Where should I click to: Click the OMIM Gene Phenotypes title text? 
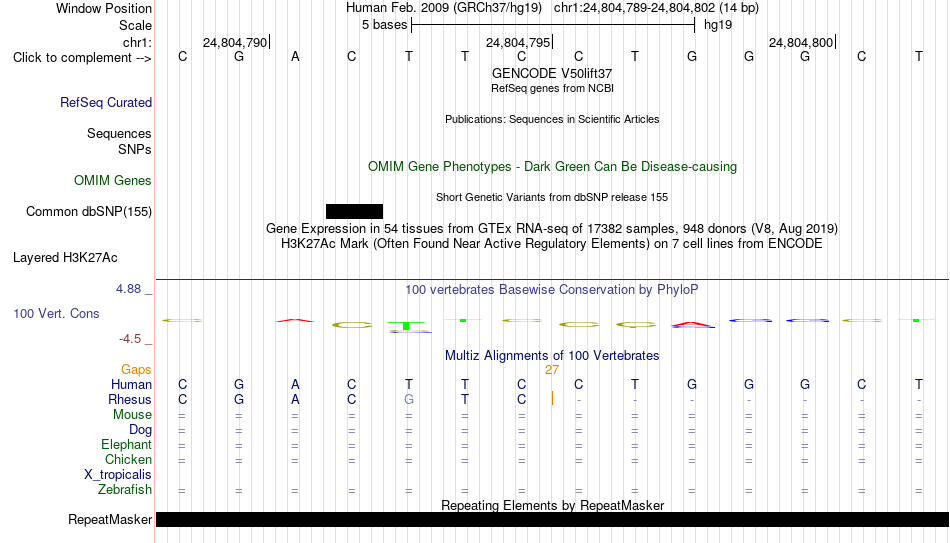click(x=553, y=167)
